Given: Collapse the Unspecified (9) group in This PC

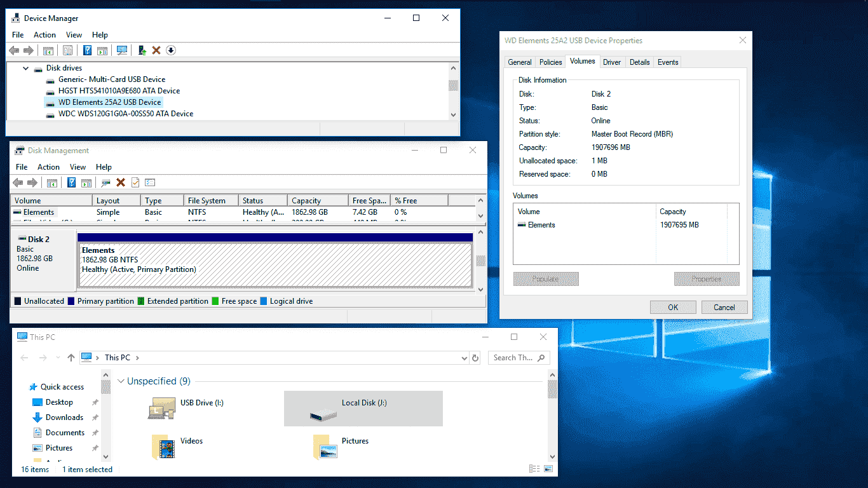Looking at the screenshot, I should pyautogui.click(x=121, y=381).
